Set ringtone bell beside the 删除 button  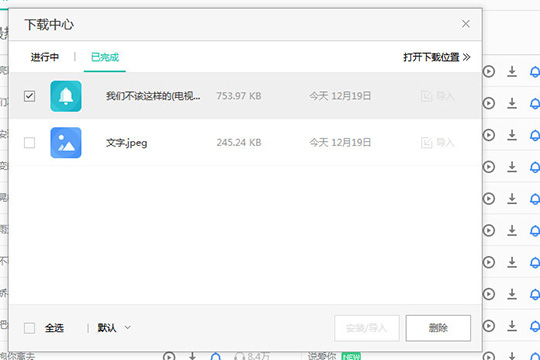point(535,326)
